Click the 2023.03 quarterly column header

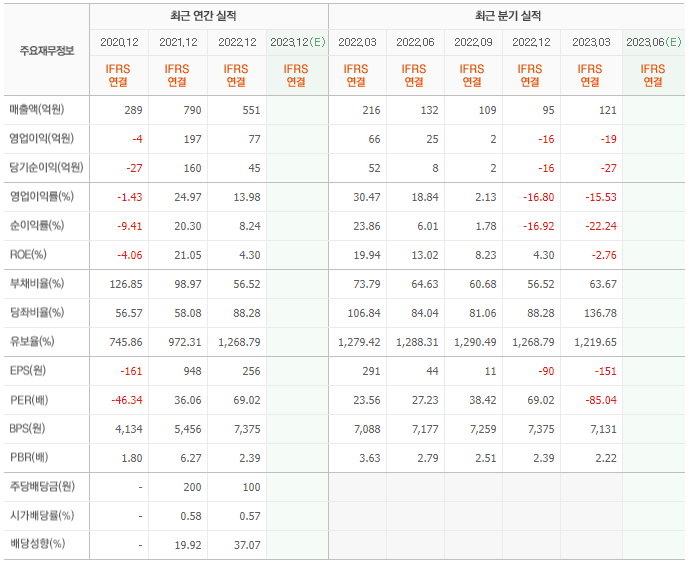click(x=591, y=42)
